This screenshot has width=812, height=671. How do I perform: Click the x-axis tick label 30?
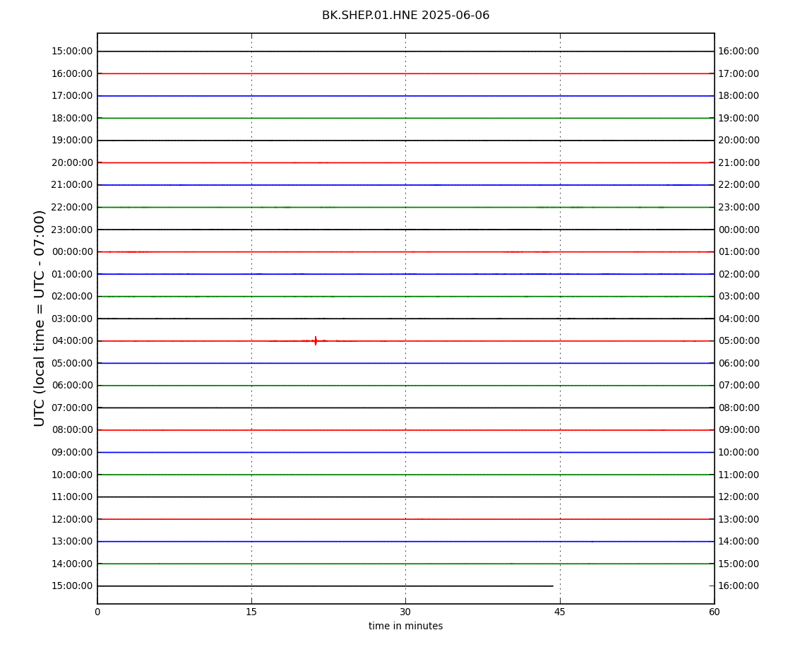point(405,612)
